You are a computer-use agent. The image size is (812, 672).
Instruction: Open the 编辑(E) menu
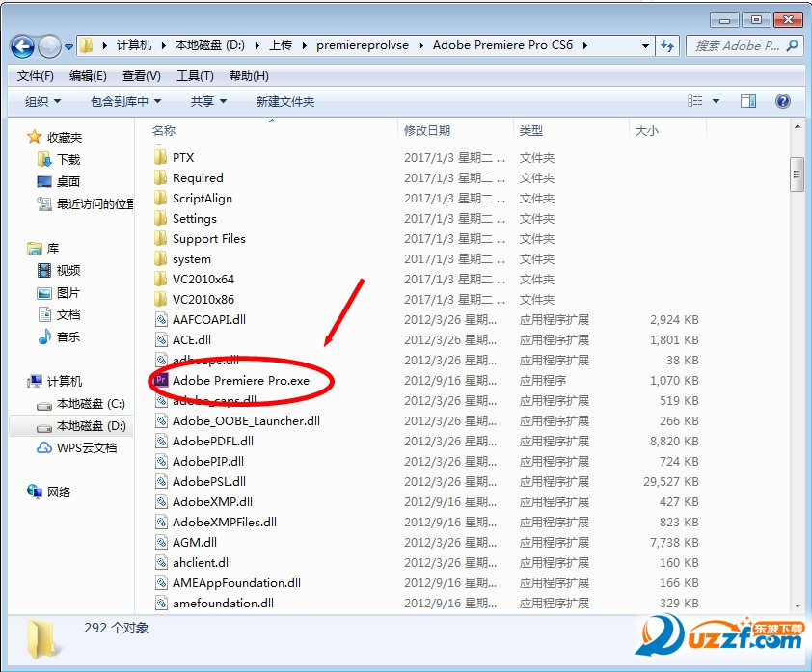[88, 76]
